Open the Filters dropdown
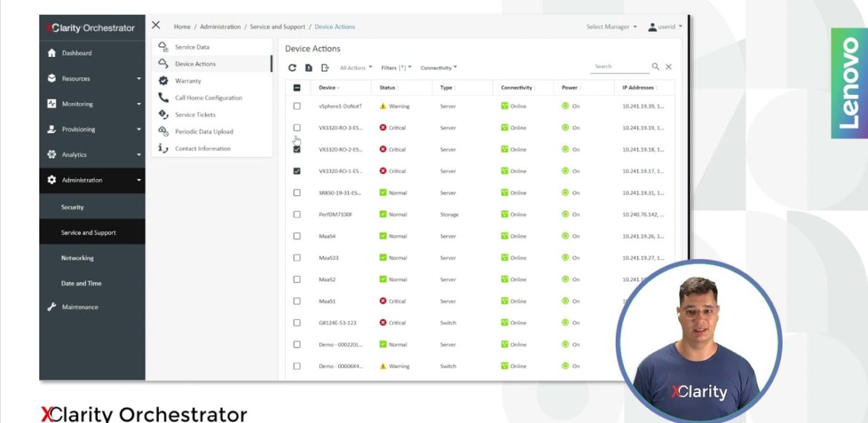 coord(396,68)
